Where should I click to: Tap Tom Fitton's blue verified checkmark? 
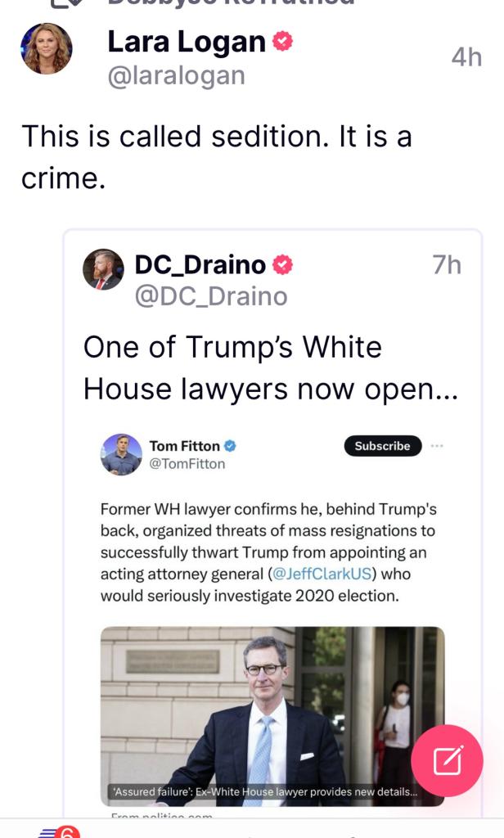(231, 446)
